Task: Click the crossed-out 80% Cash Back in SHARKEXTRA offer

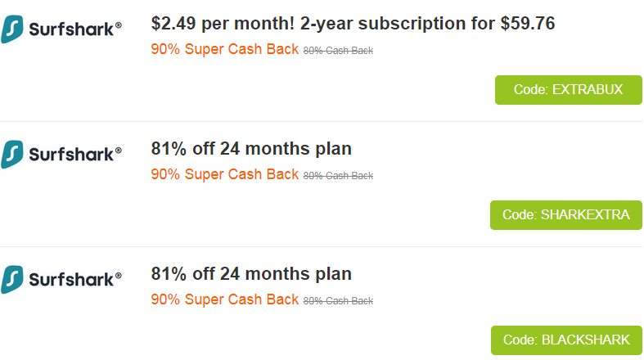Action: (x=338, y=176)
